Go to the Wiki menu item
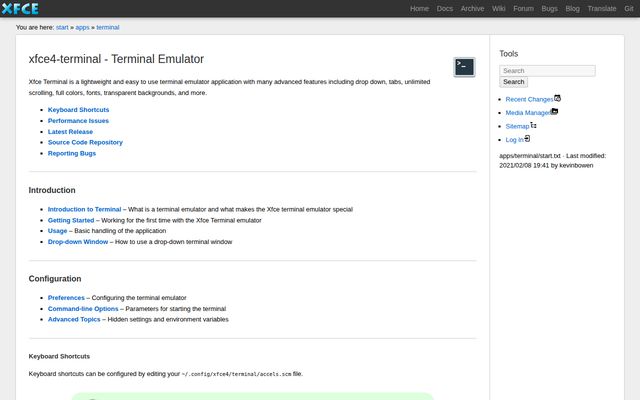Image resolution: width=640 pixels, height=400 pixels. pos(498,9)
